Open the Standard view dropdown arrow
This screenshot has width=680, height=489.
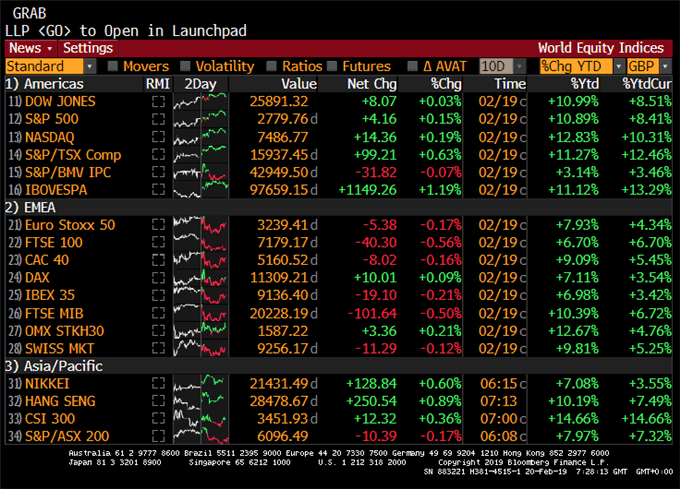click(90, 66)
